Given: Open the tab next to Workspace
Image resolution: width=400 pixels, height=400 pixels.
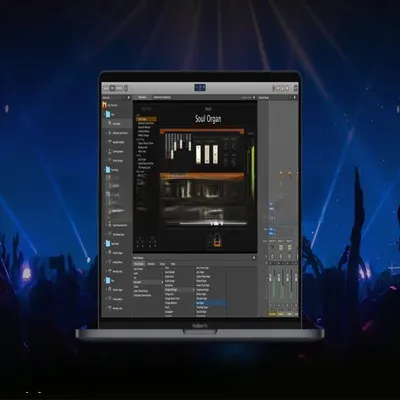Looking at the screenshot, I should pyautogui.click(x=162, y=97).
